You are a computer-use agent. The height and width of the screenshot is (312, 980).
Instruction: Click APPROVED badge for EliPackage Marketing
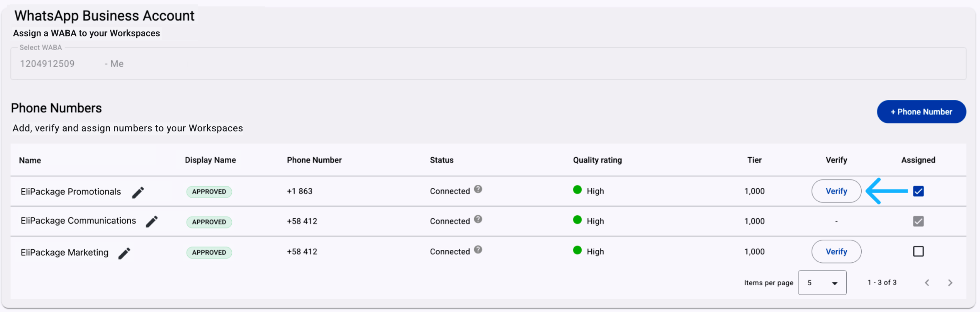coord(209,253)
